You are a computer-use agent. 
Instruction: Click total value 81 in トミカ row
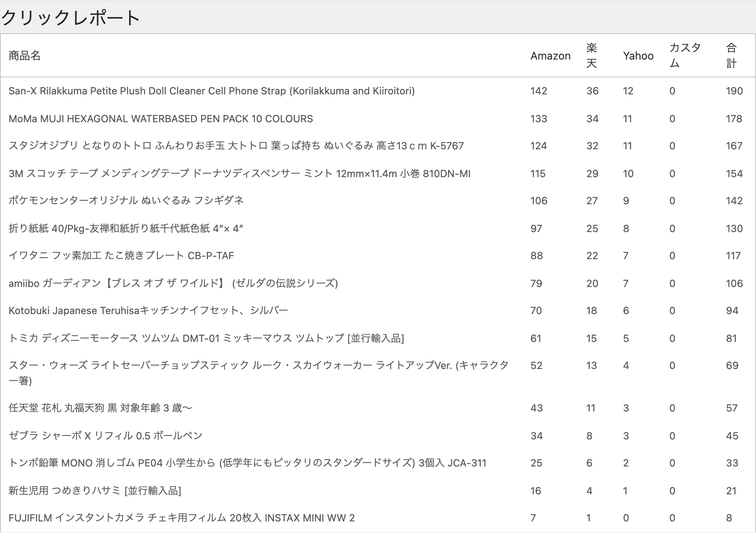[x=731, y=338]
